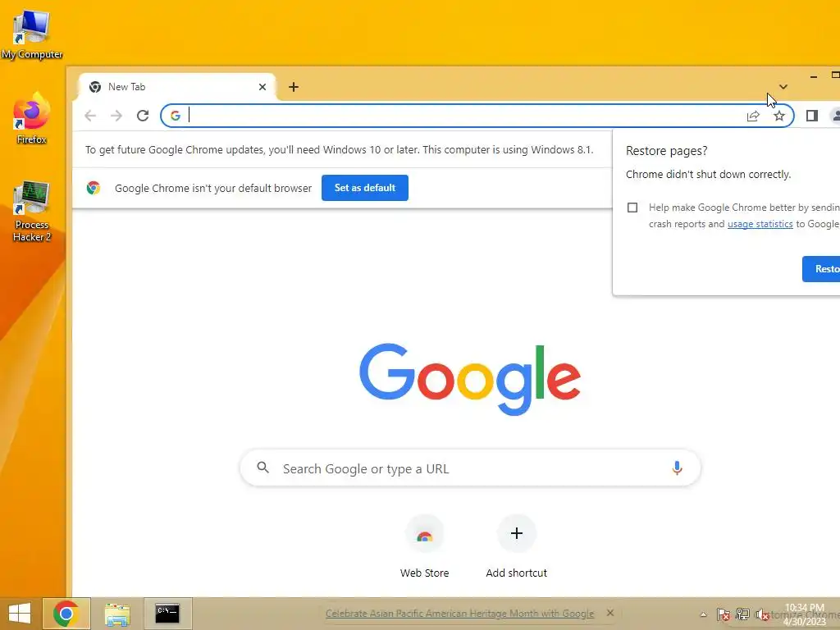Click the magnifier icon in the search box
The height and width of the screenshot is (630, 840).
(262, 468)
